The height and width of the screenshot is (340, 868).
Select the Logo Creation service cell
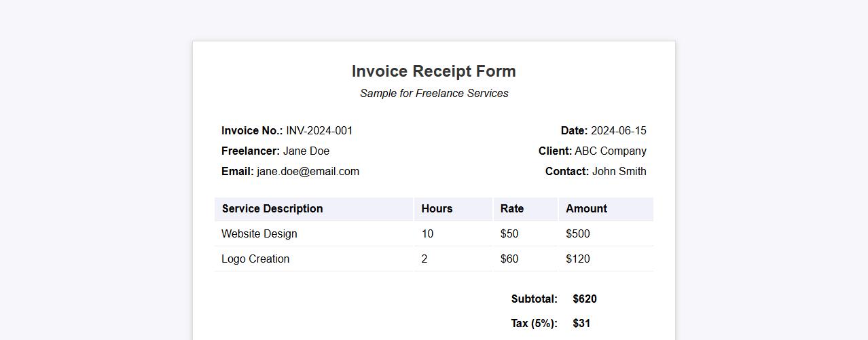tap(314, 259)
